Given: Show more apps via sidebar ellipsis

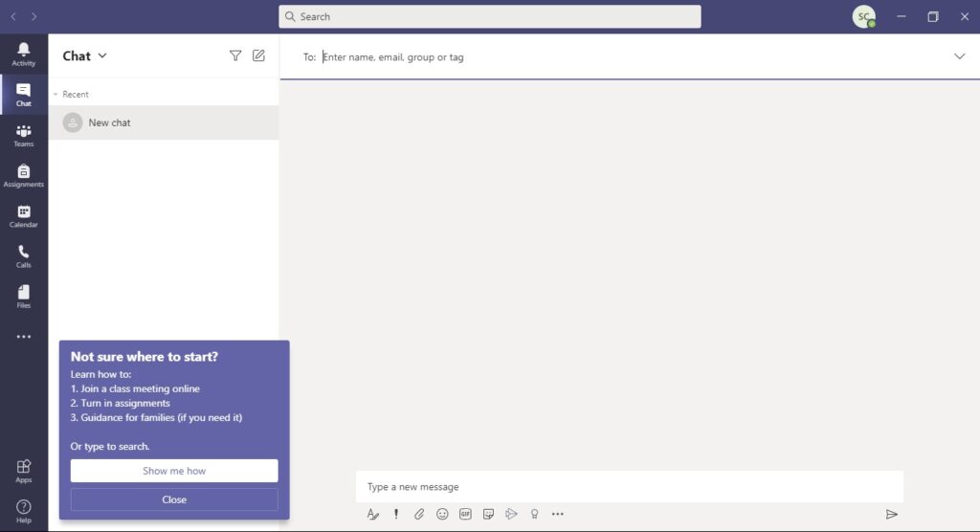Looking at the screenshot, I should (24, 337).
